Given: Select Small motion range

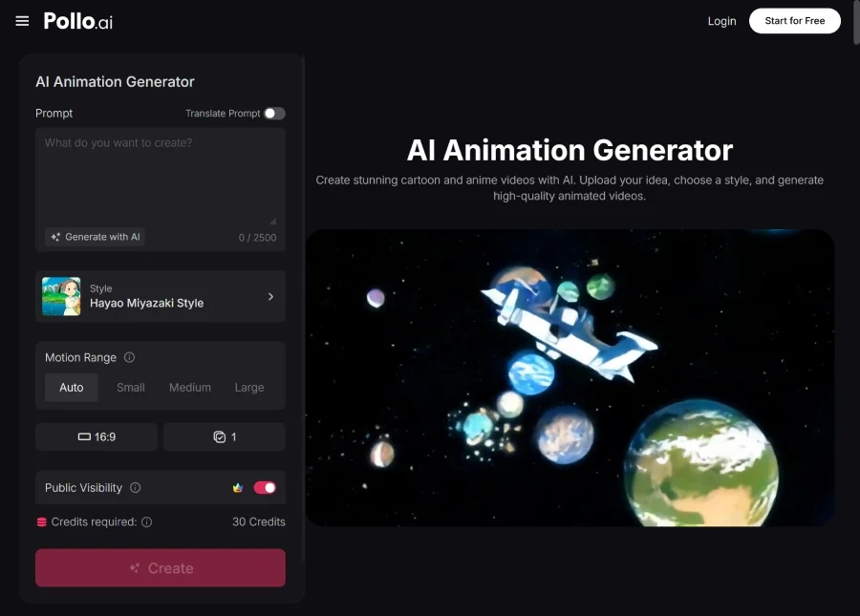Looking at the screenshot, I should click(x=131, y=388).
